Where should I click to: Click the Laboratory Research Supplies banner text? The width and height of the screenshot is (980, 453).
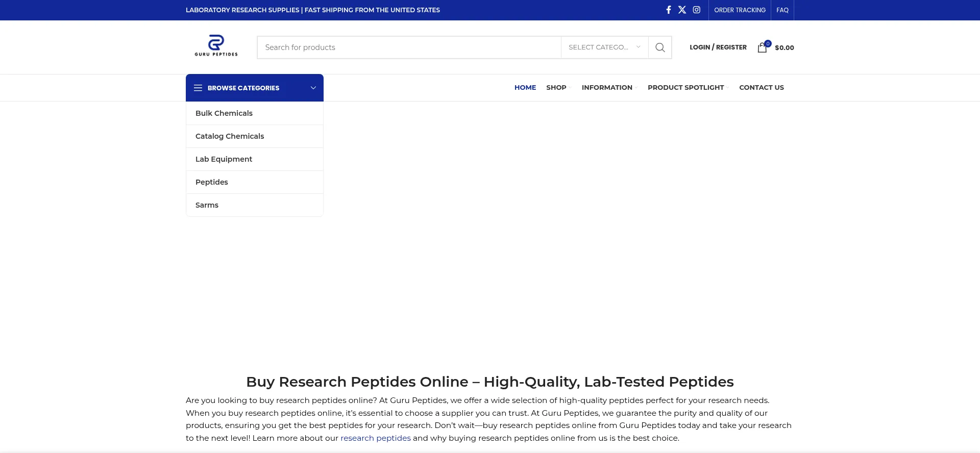[x=312, y=10]
